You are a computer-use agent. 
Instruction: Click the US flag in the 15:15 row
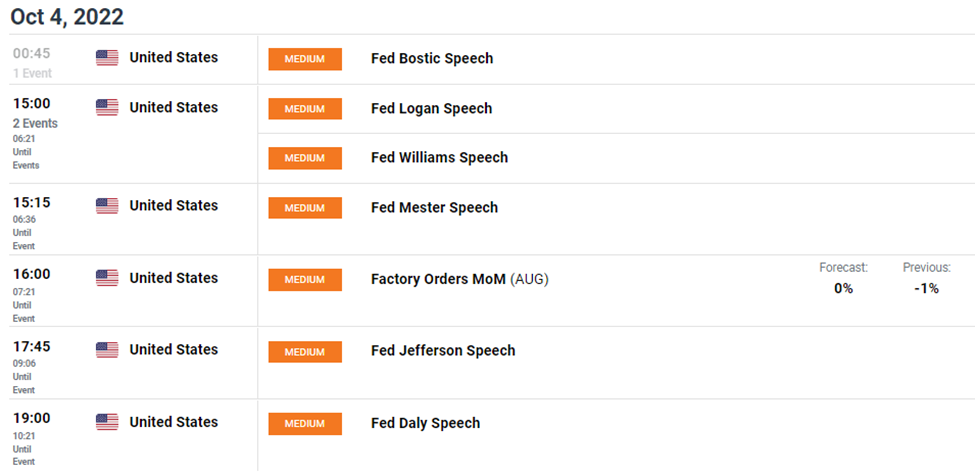(107, 206)
